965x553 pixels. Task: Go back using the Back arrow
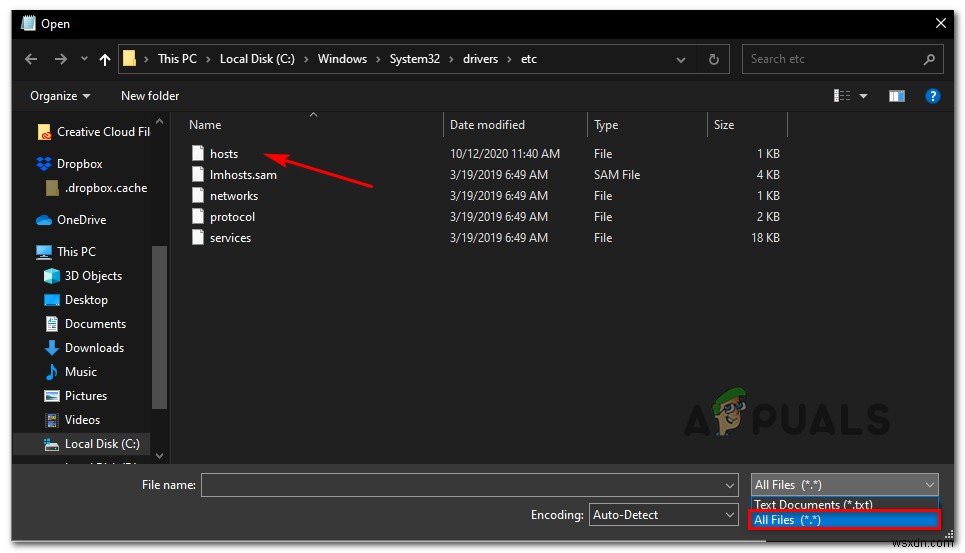coord(31,59)
